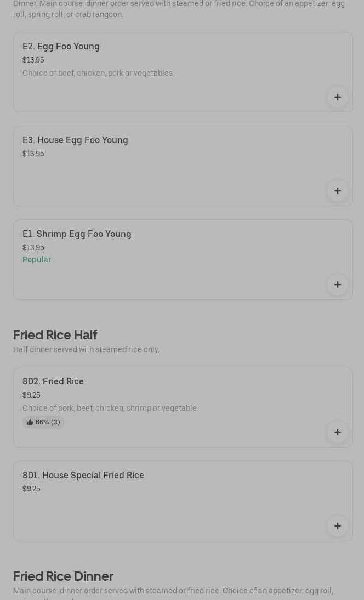Click the Fried Rice Dinner section heading
The height and width of the screenshot is (600, 364).
point(63,576)
